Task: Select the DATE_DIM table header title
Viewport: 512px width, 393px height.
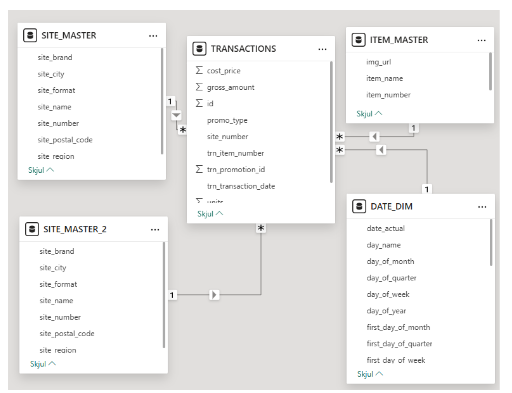Action: click(391, 207)
